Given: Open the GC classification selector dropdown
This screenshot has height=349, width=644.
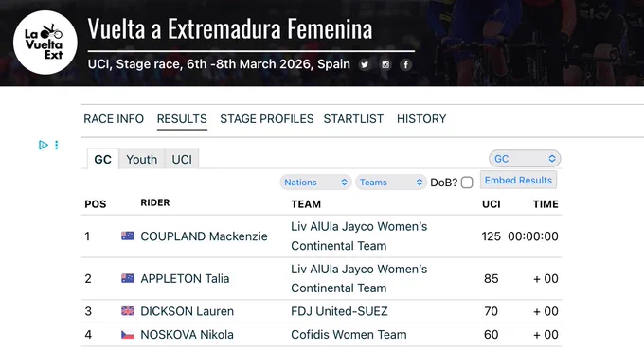Looking at the screenshot, I should click(x=525, y=159).
